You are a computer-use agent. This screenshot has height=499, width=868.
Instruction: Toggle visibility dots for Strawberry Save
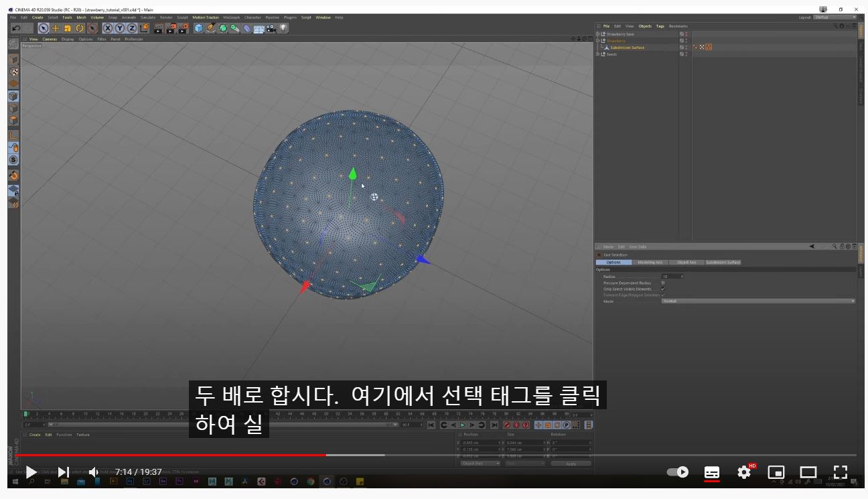[x=686, y=34]
